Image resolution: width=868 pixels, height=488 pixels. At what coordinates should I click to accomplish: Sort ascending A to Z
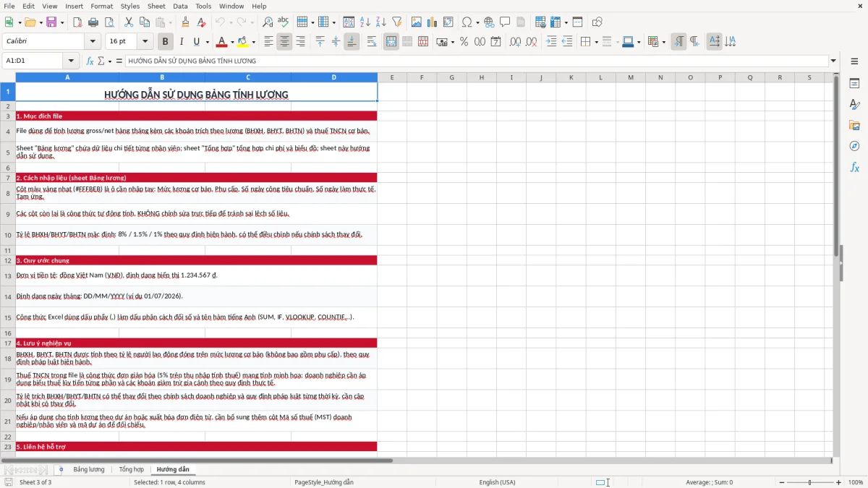[365, 22]
